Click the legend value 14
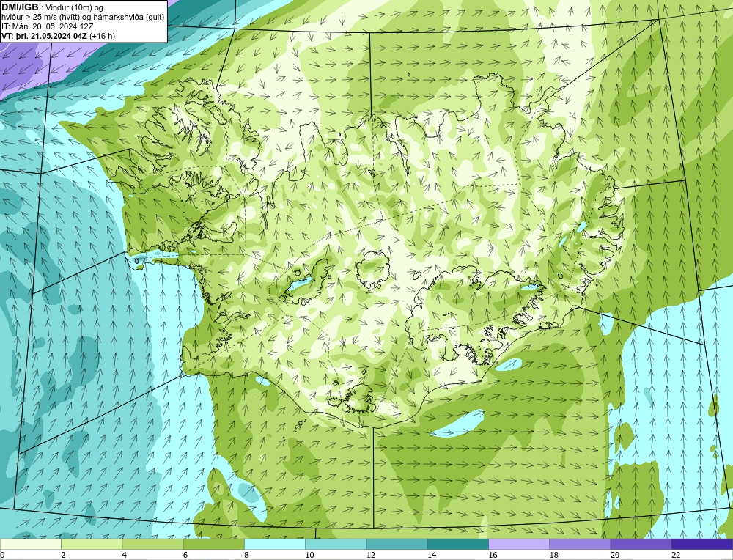This screenshot has width=733, height=560. (x=432, y=555)
